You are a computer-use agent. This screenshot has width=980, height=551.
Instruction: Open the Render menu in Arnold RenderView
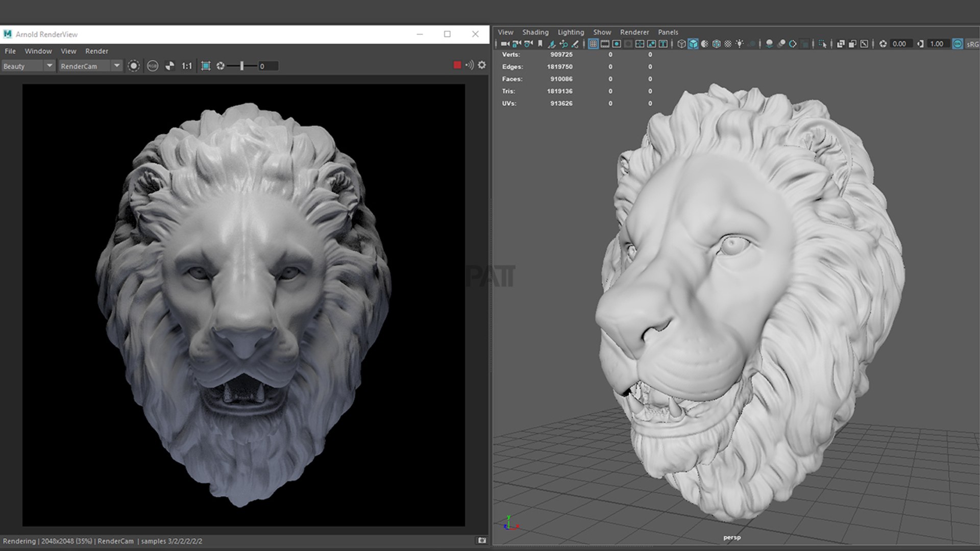tap(96, 51)
